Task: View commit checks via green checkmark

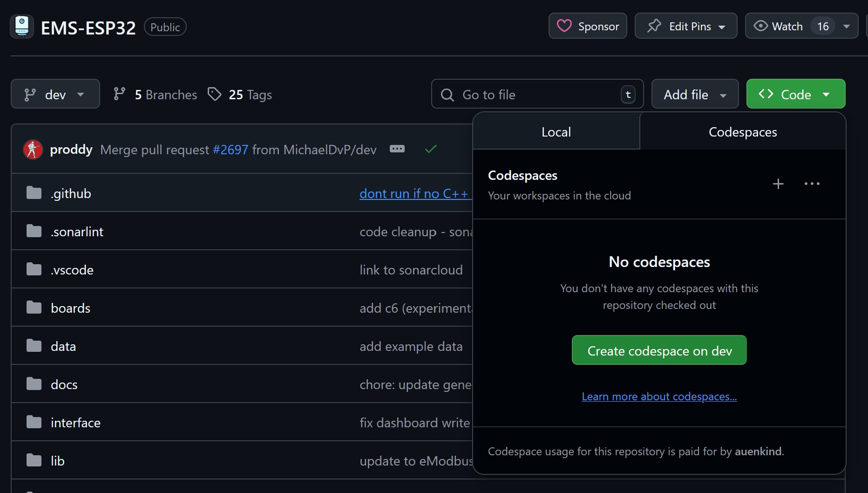Action: click(x=430, y=149)
